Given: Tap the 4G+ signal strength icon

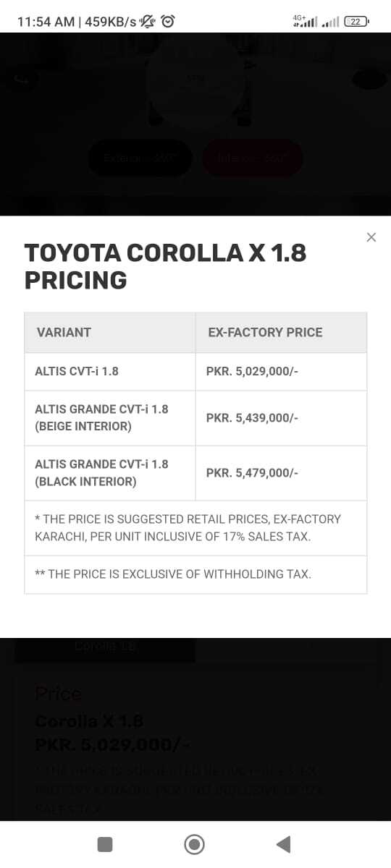Looking at the screenshot, I should coord(305,21).
